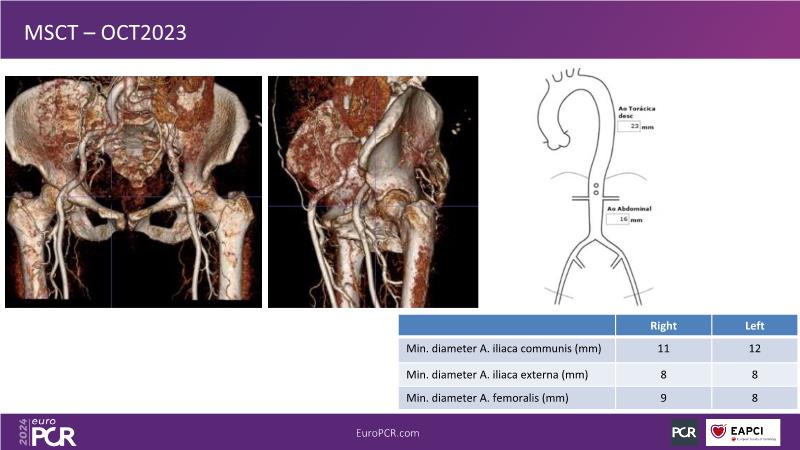800x450 pixels.
Task: Click the Right column header
Action: 663,325
